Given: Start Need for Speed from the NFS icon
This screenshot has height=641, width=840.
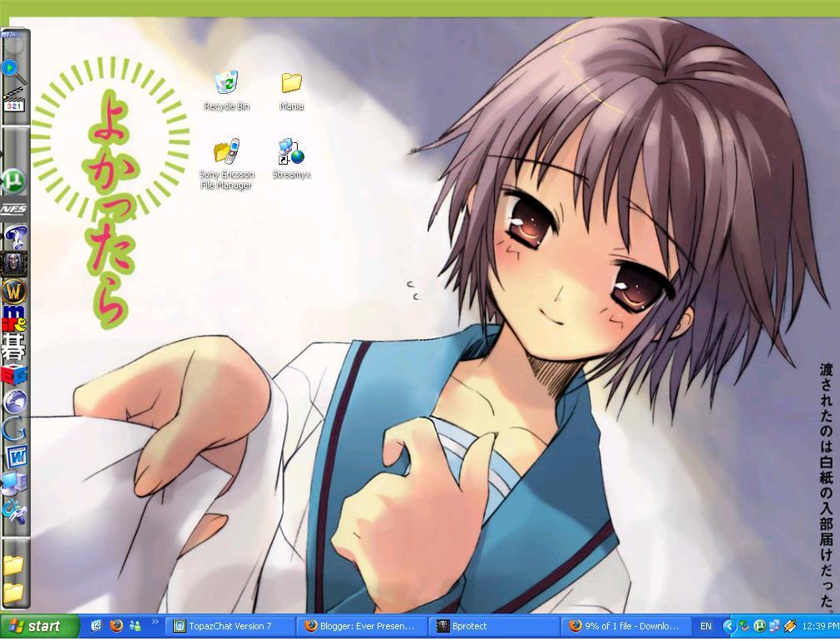Looking at the screenshot, I should pyautogui.click(x=13, y=209).
